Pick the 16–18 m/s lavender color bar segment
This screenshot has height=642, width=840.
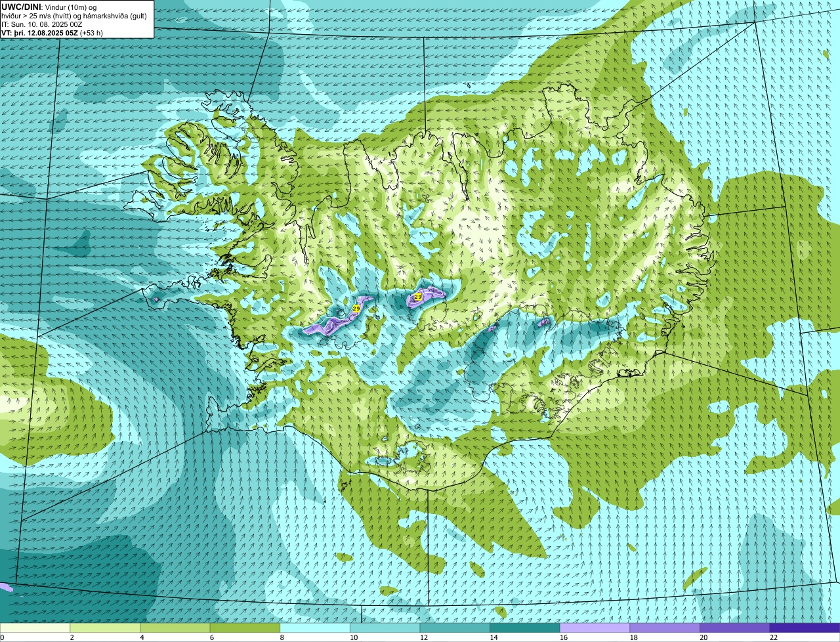click(595, 628)
